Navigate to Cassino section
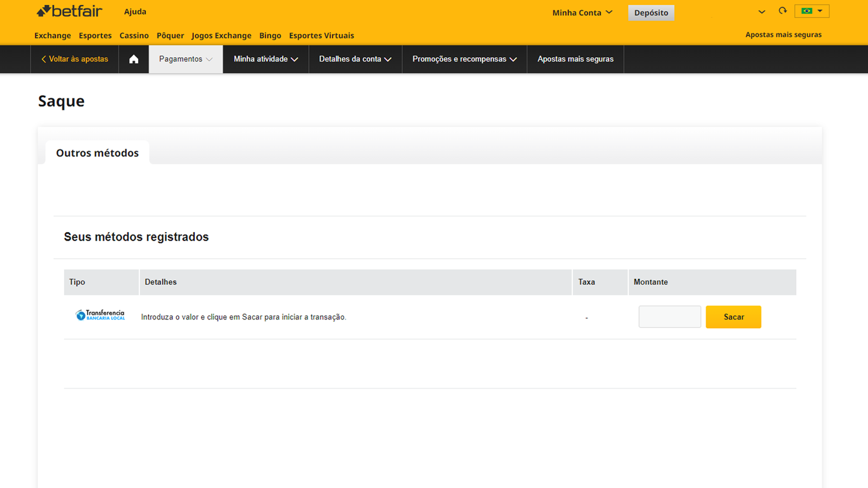868x488 pixels. [134, 35]
